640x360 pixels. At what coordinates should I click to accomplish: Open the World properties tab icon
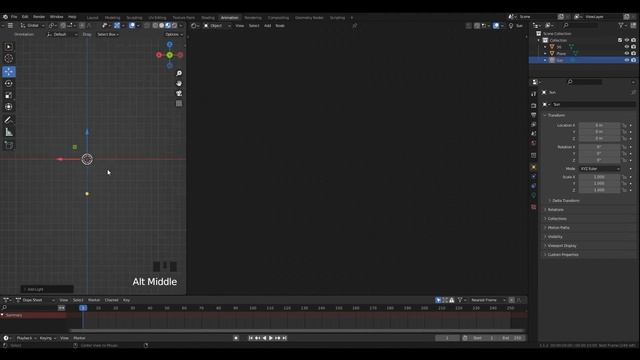tap(533, 143)
